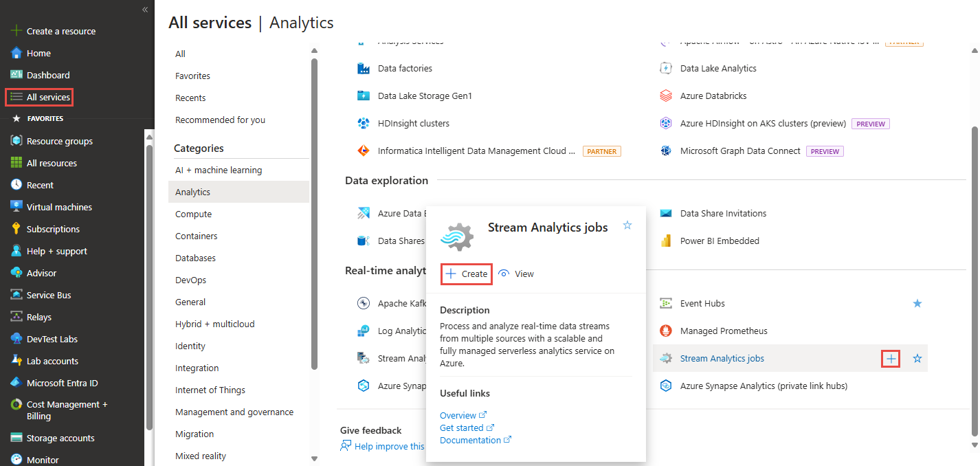This screenshot has height=466, width=980.
Task: Select the Recents filter
Action: 190,98
